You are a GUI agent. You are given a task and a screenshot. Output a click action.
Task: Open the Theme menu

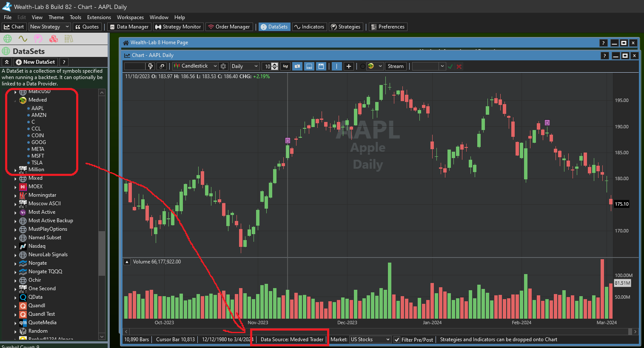56,17
